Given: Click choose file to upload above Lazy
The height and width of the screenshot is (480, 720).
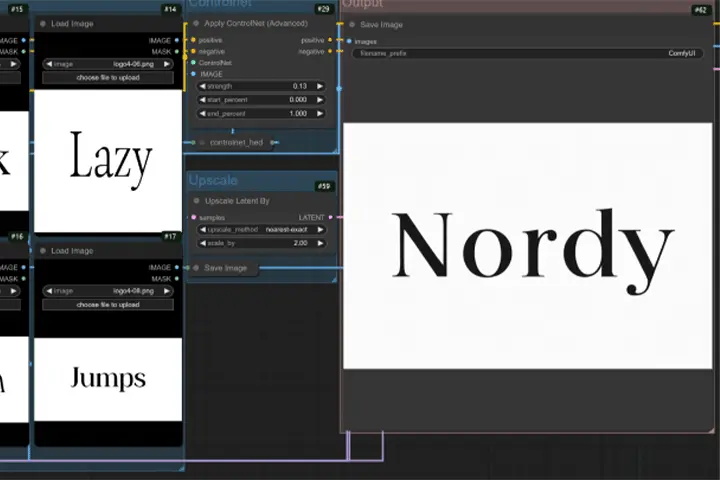Looking at the screenshot, I should pos(108,78).
